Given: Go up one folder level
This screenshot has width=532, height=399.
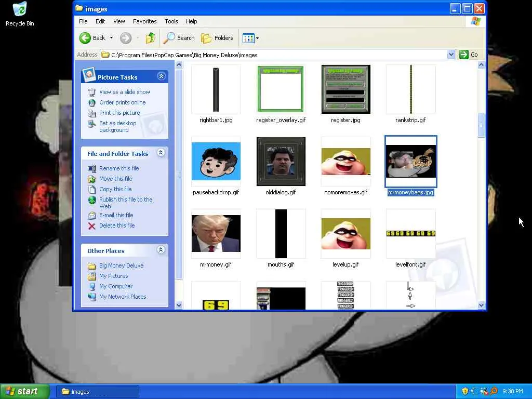Looking at the screenshot, I should tap(151, 38).
